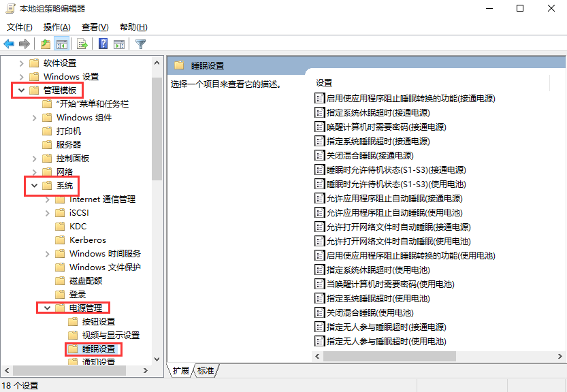Toggle the action pane icon
Screen dimensions: 567x392
pyautogui.click(x=120, y=43)
